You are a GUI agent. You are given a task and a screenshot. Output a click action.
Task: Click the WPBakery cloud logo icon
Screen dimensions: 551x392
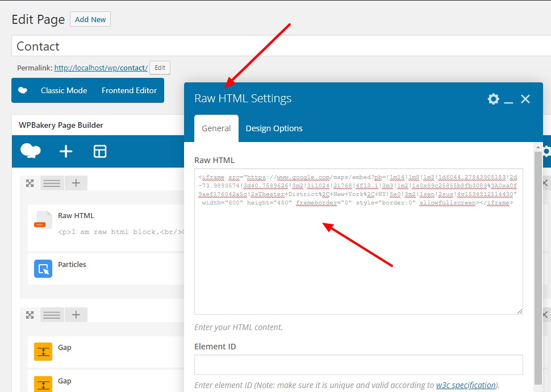(31, 151)
